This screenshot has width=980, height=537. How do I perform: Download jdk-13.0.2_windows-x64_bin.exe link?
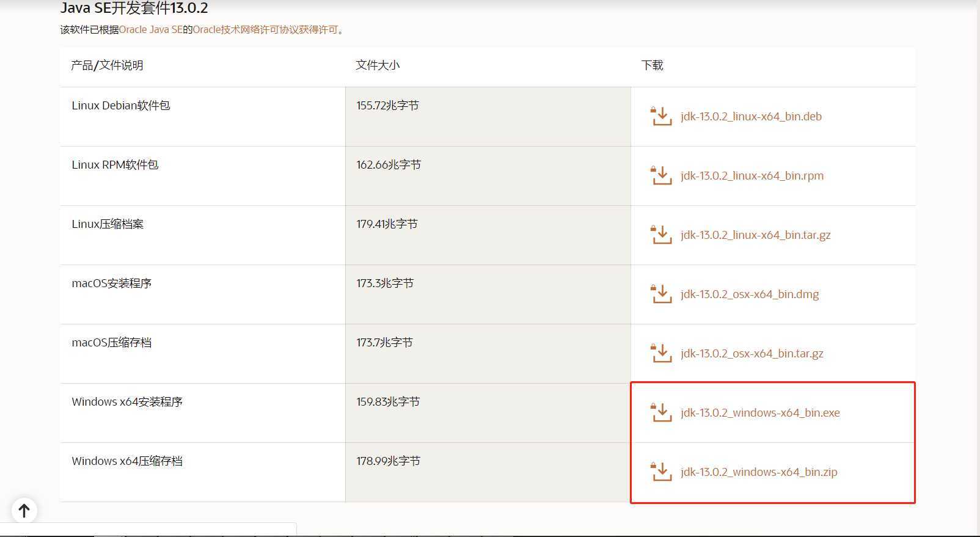[x=760, y=412]
